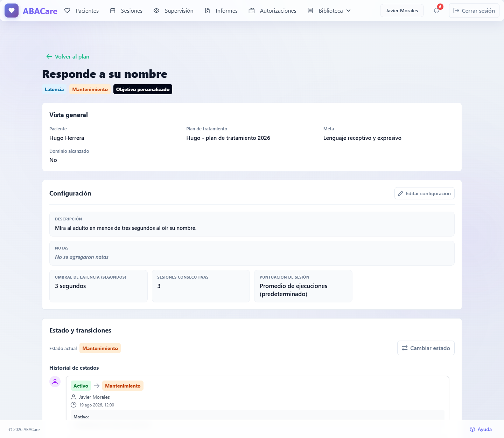Screen dimensions: 504x438
Task: Open Javier Morales user button
Action: [x=402, y=11]
